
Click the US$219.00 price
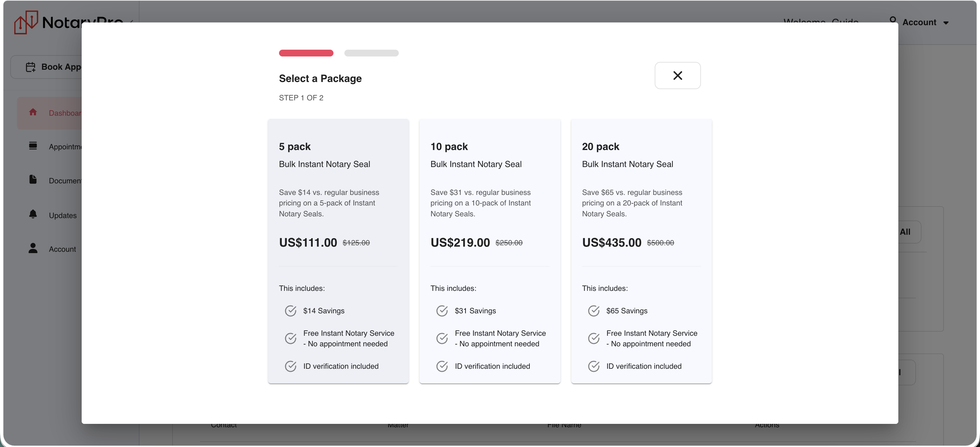point(460,243)
